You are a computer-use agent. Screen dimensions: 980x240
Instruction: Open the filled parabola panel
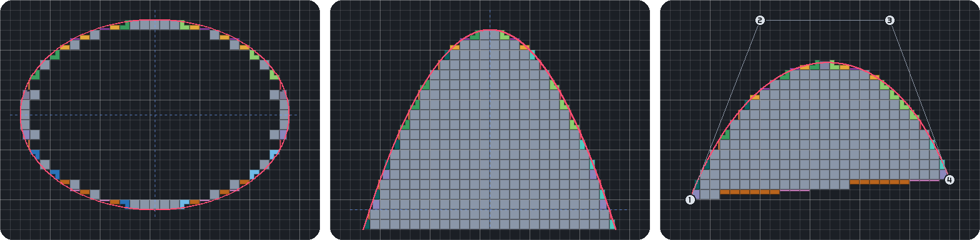click(x=490, y=120)
